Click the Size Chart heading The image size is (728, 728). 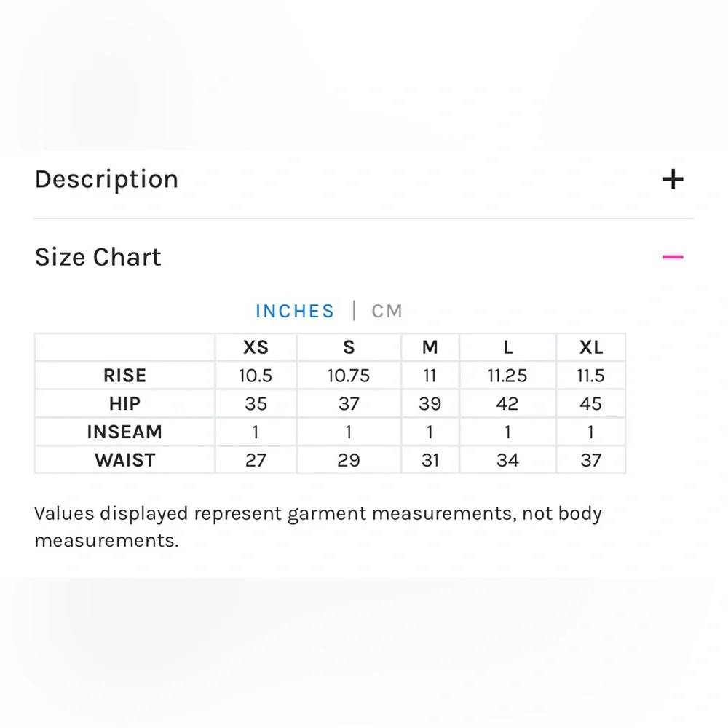[98, 257]
